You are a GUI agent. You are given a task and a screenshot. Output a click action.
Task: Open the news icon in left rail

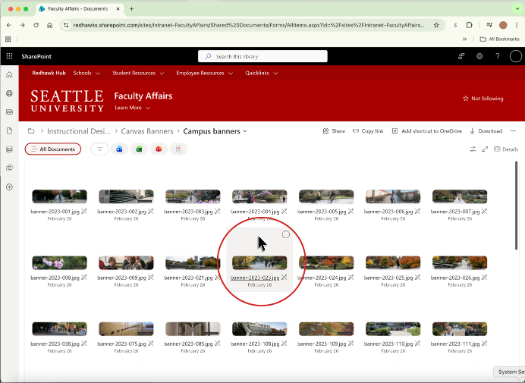pyautogui.click(x=9, y=112)
